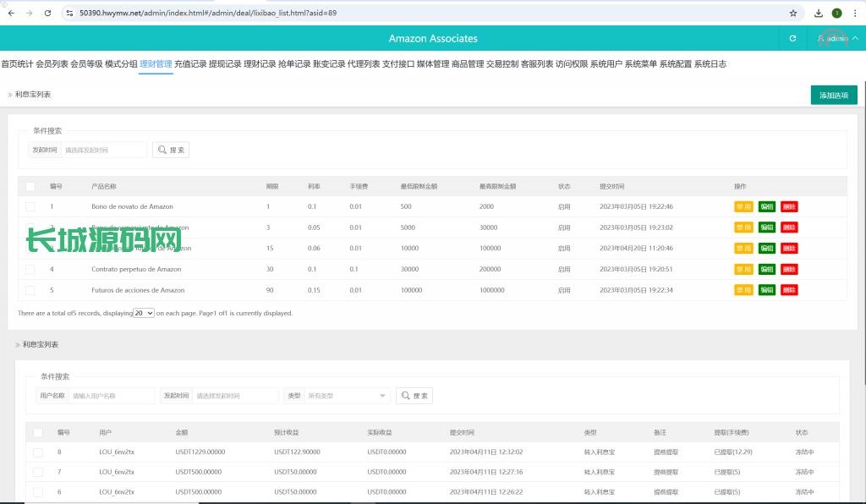Select the checkbox for record 8 LOU_6nv2tx
The image size is (866, 504).
[x=38, y=452]
